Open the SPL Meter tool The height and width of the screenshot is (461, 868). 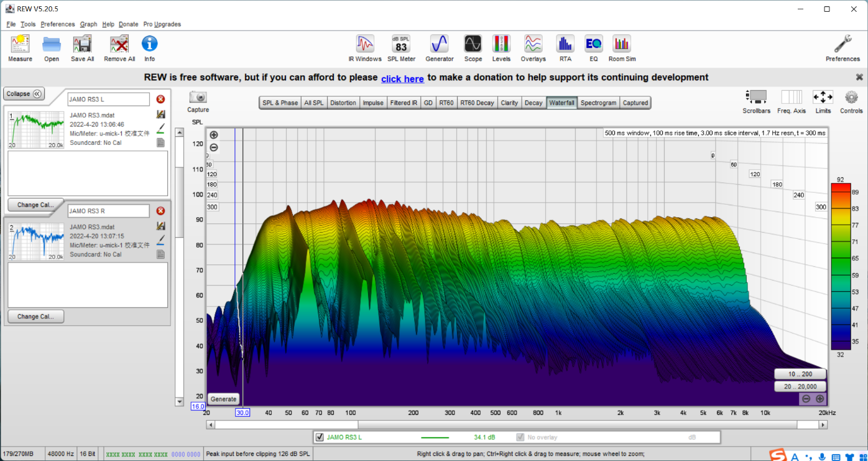[401, 45]
